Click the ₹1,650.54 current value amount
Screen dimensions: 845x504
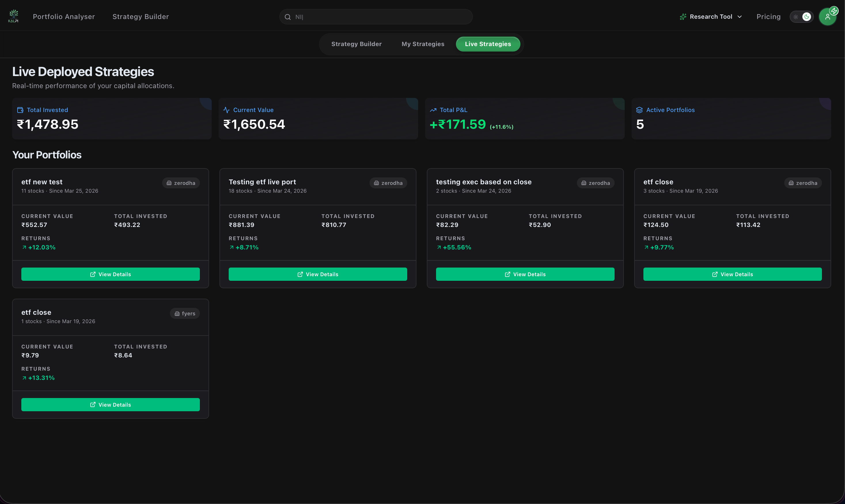pyautogui.click(x=254, y=124)
